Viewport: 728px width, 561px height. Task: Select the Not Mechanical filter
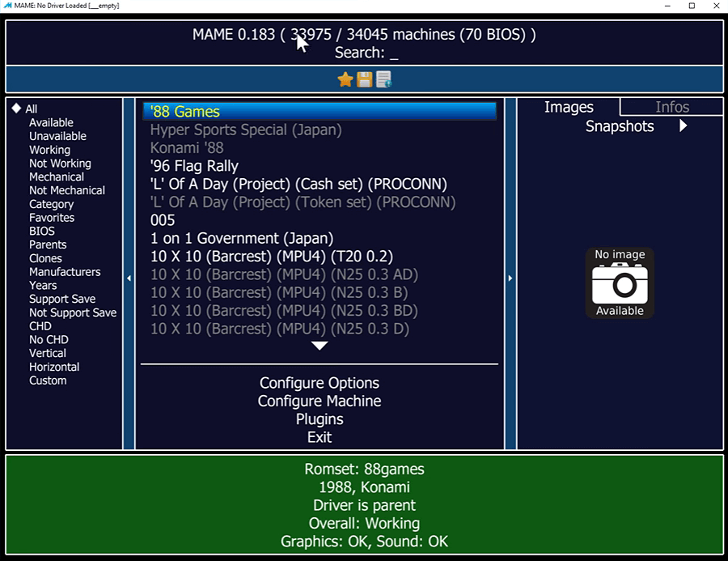pos(67,190)
